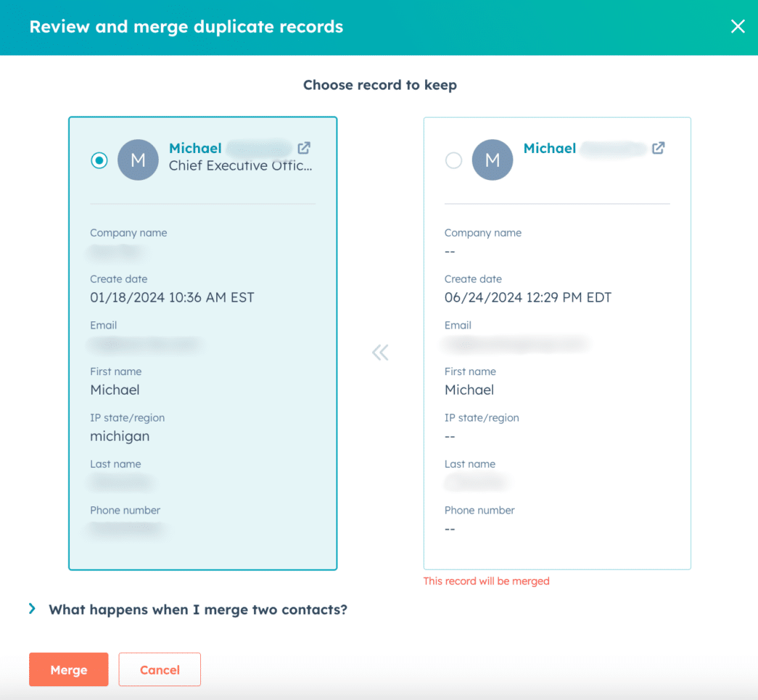Image resolution: width=758 pixels, height=700 pixels.
Task: Open the right Michael contact name link
Action: (550, 148)
